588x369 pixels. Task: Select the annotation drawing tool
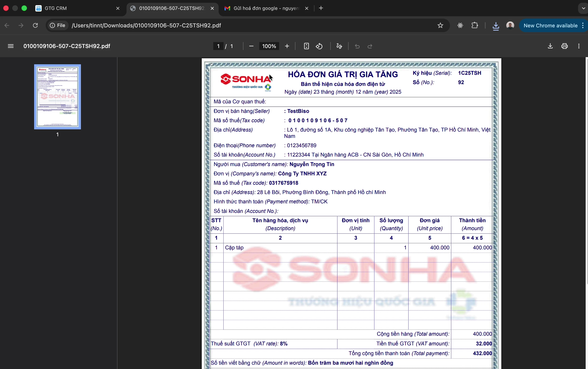[339, 46]
